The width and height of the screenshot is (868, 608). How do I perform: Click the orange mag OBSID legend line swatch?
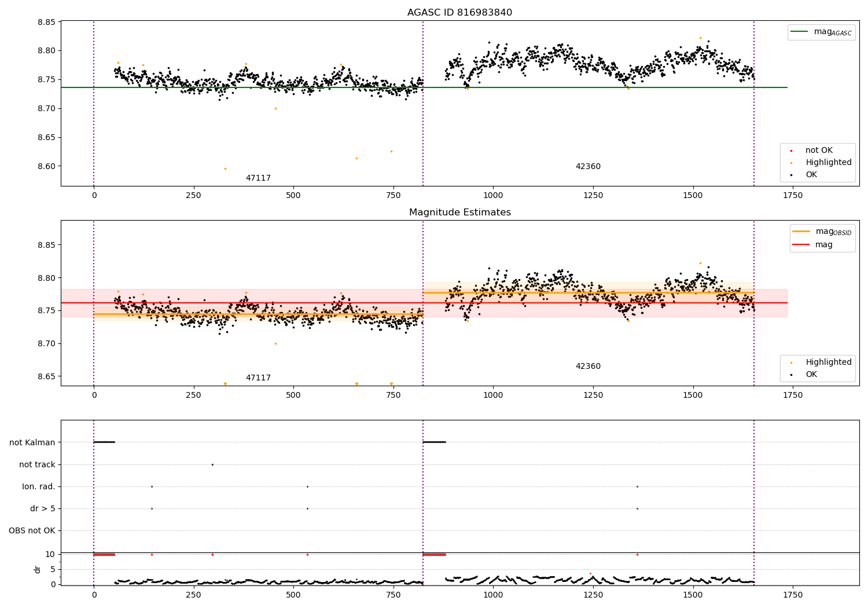tap(801, 232)
